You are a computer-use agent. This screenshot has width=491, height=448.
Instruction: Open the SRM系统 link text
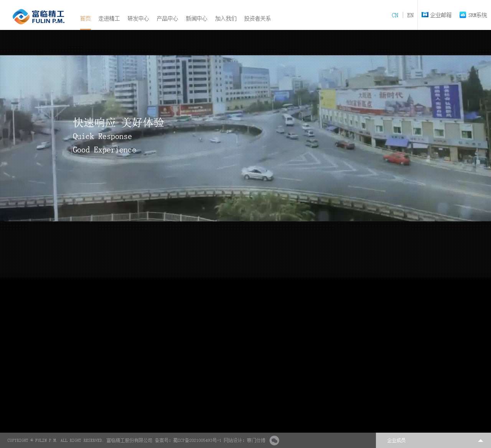coord(478,15)
